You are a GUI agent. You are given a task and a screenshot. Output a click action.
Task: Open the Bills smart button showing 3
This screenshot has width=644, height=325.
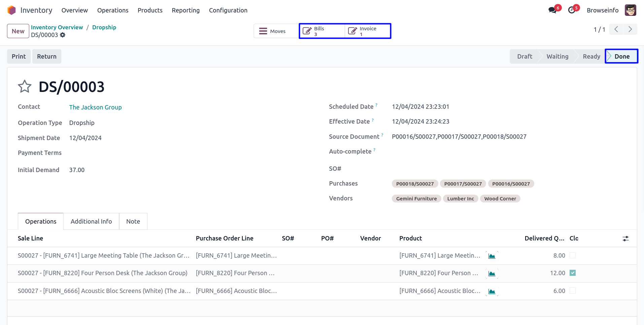(321, 31)
